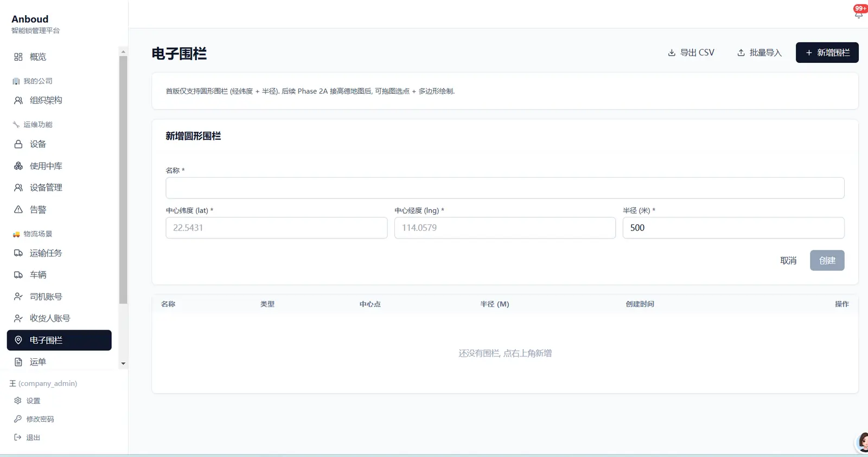Viewport: 868px width, 457px height.
Task: Click the 运输任务 truck icon
Action: coord(18,253)
